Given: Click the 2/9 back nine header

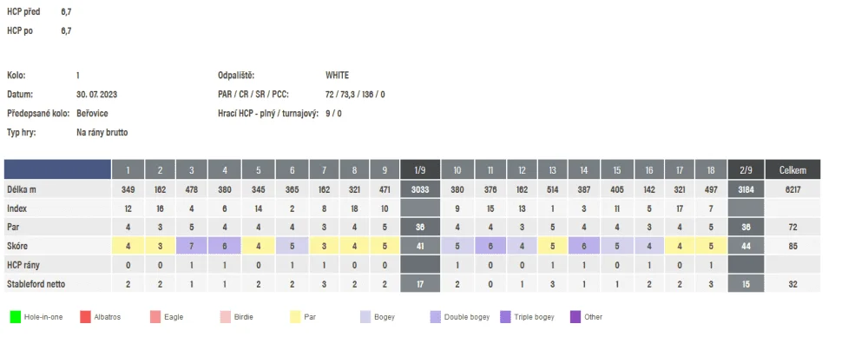Looking at the screenshot, I should (x=746, y=169).
